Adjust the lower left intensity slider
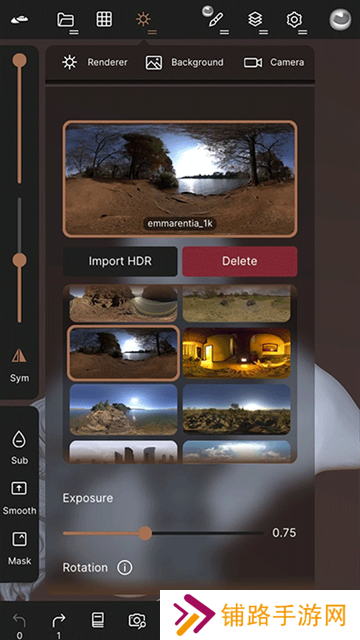Image resolution: width=360 pixels, height=640 pixels. [19, 260]
